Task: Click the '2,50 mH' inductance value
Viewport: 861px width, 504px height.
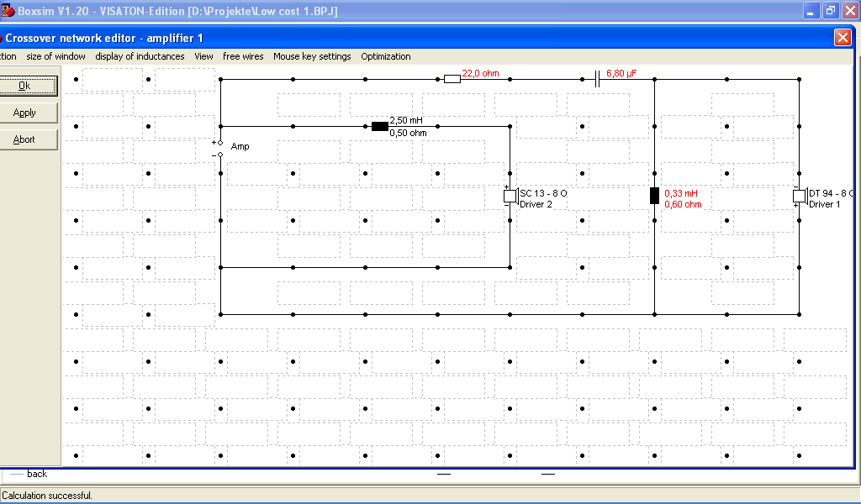Action: (x=406, y=121)
